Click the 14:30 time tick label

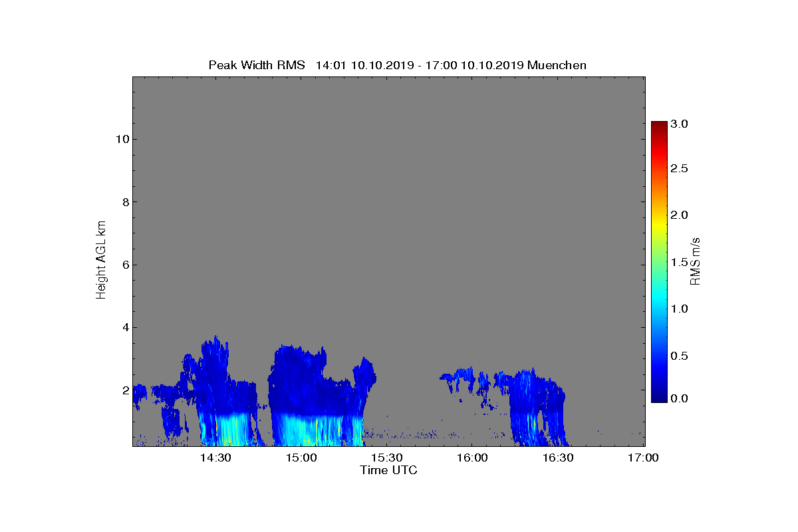(x=215, y=458)
